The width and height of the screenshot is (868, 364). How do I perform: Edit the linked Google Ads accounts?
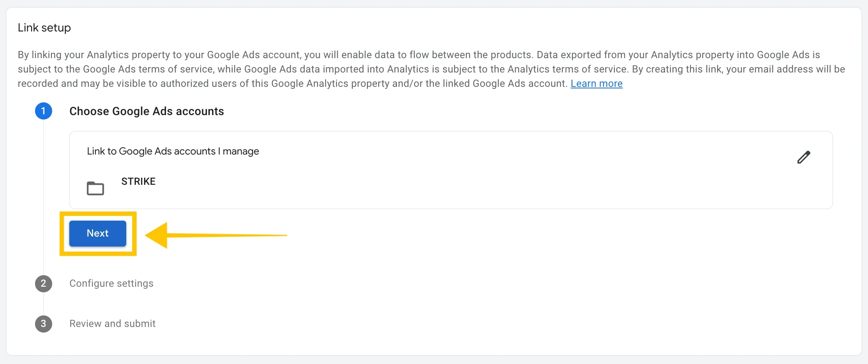804,157
